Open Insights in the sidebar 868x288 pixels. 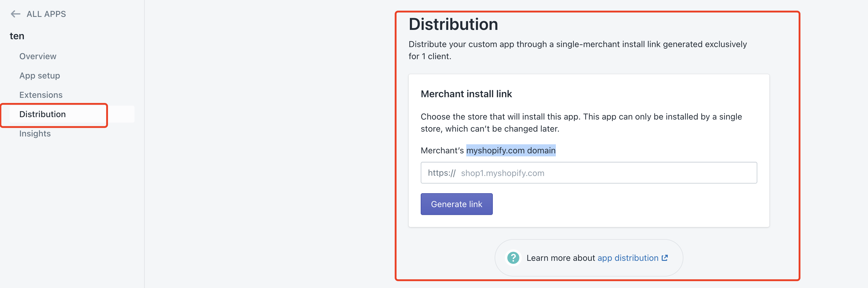pyautogui.click(x=35, y=133)
